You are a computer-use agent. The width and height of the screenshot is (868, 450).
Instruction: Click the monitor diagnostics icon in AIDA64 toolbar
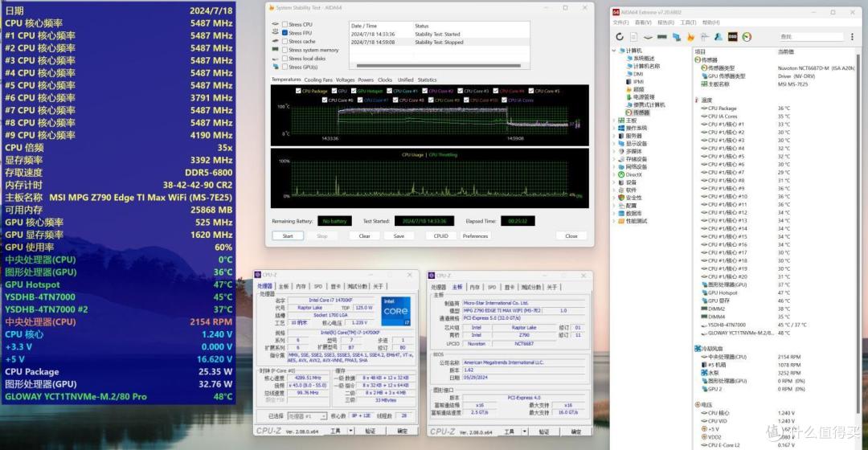click(x=677, y=37)
